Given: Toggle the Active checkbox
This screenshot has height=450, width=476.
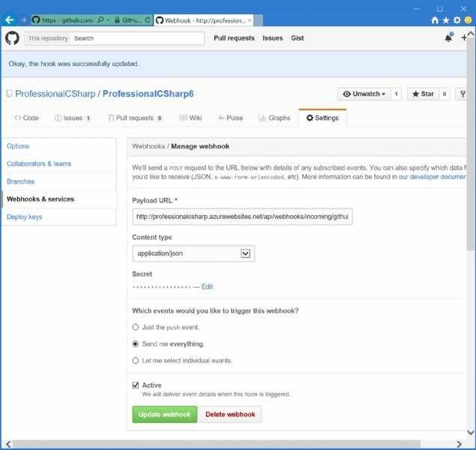Looking at the screenshot, I should [x=136, y=385].
